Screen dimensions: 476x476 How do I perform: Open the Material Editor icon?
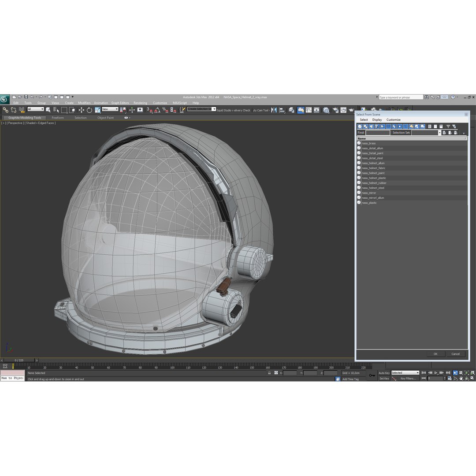click(326, 110)
